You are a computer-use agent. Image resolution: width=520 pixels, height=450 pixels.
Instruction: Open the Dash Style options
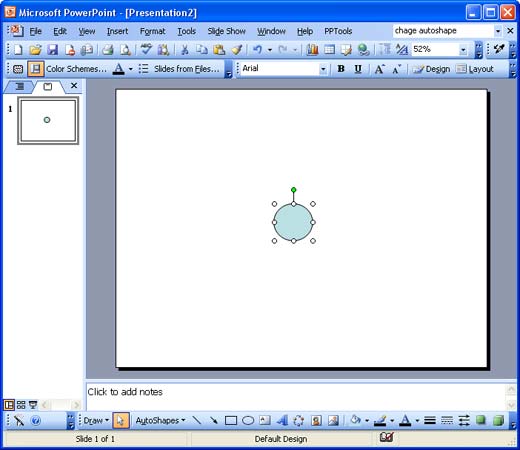(x=447, y=420)
